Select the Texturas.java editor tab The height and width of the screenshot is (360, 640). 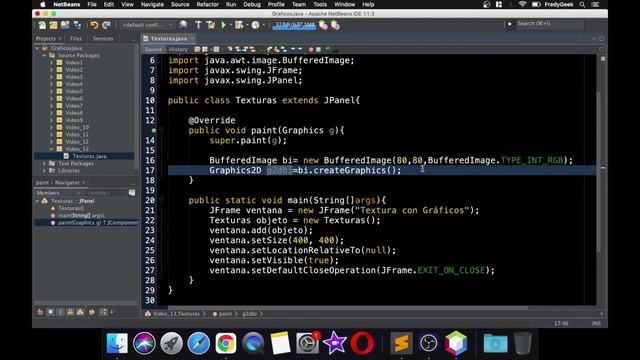169,38
